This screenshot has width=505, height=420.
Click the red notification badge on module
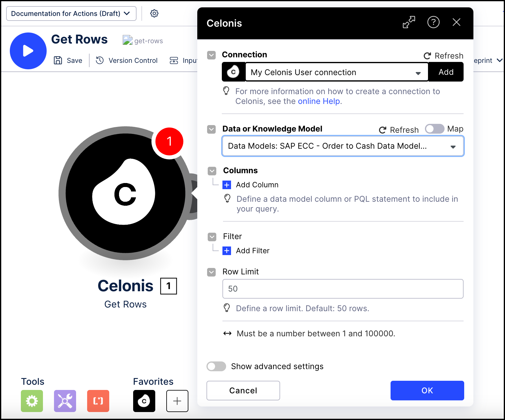point(169,141)
